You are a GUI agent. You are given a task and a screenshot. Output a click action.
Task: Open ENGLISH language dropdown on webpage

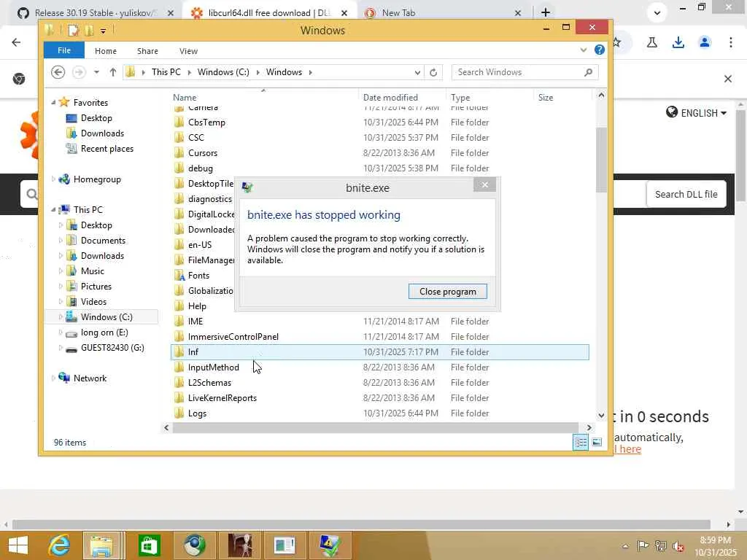coord(696,113)
